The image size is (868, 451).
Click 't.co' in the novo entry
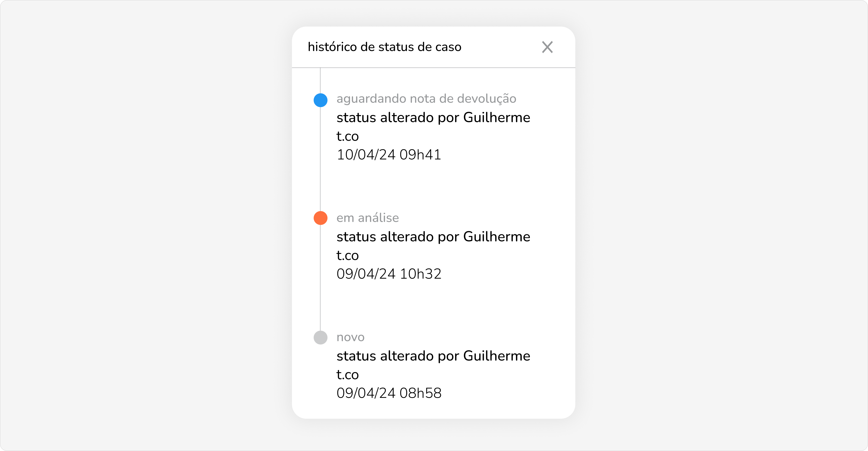click(x=347, y=375)
